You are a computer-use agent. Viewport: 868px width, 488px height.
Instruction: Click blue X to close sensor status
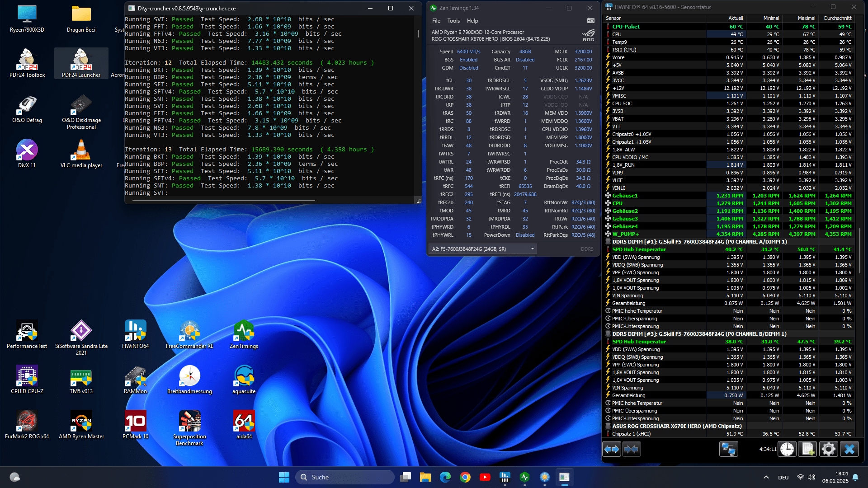click(x=849, y=449)
